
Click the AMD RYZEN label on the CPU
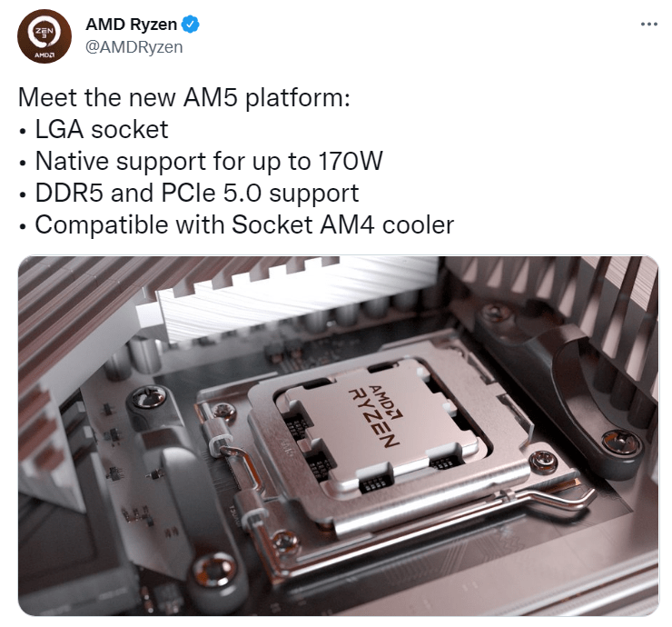tap(374, 415)
